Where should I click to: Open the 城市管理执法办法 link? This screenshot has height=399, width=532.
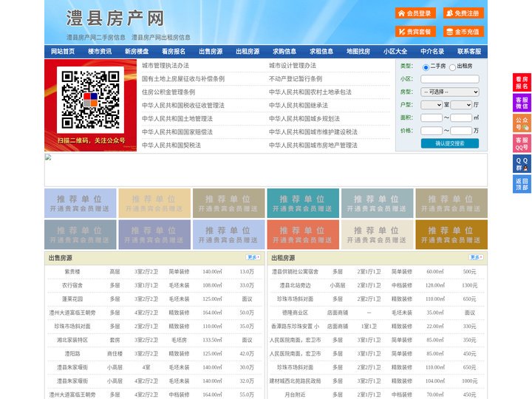[x=166, y=66]
